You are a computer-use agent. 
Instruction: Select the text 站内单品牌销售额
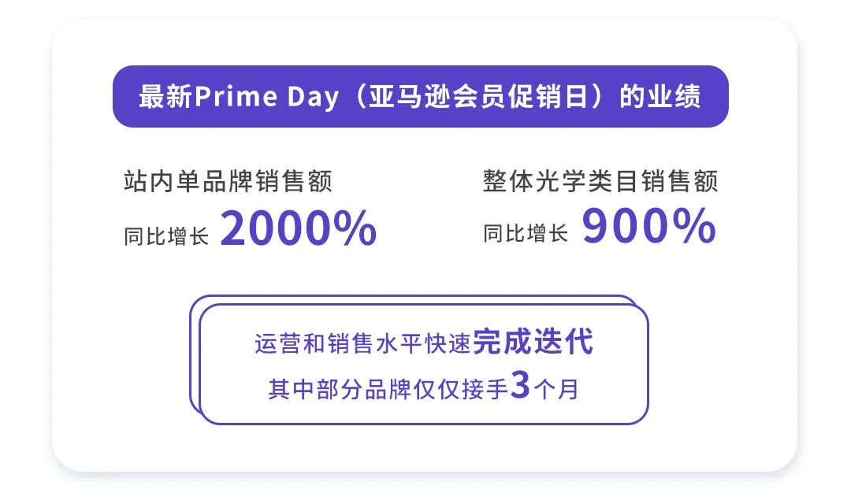(228, 181)
